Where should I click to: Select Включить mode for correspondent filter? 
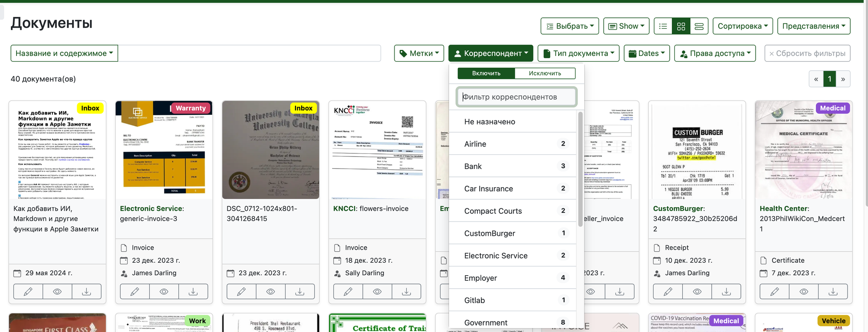tap(486, 73)
